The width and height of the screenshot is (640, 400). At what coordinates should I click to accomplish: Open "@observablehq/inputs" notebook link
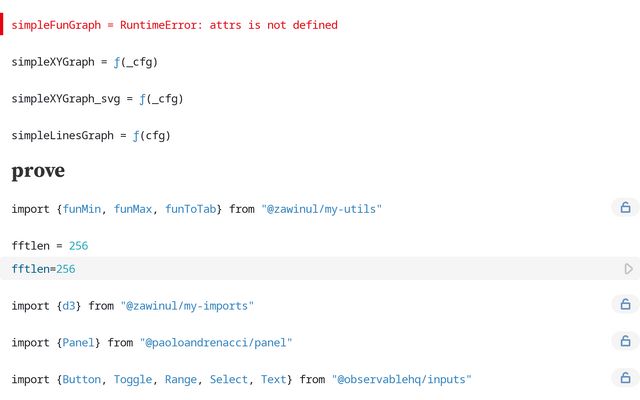pyautogui.click(x=402, y=379)
